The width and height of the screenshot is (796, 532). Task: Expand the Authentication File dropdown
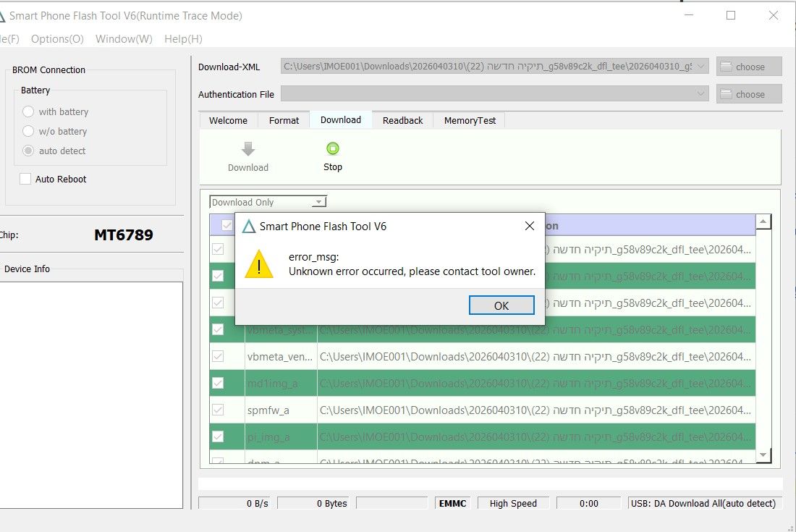[700, 94]
